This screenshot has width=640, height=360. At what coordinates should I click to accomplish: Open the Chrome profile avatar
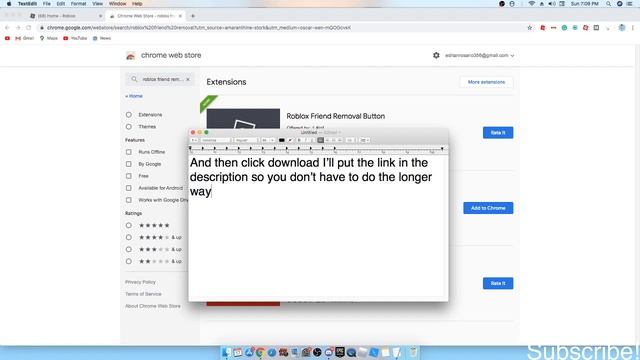pyautogui.click(x=622, y=28)
